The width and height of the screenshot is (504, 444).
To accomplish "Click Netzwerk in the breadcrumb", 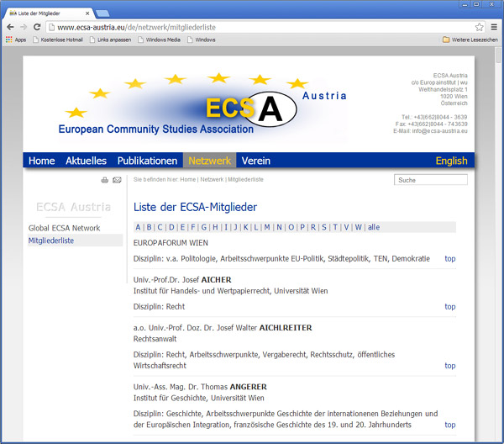I will (212, 179).
